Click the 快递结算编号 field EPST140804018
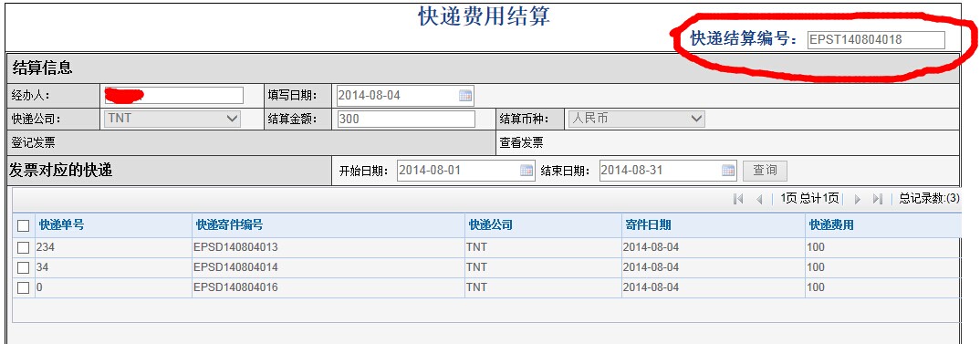The image size is (980, 344). pos(876,40)
